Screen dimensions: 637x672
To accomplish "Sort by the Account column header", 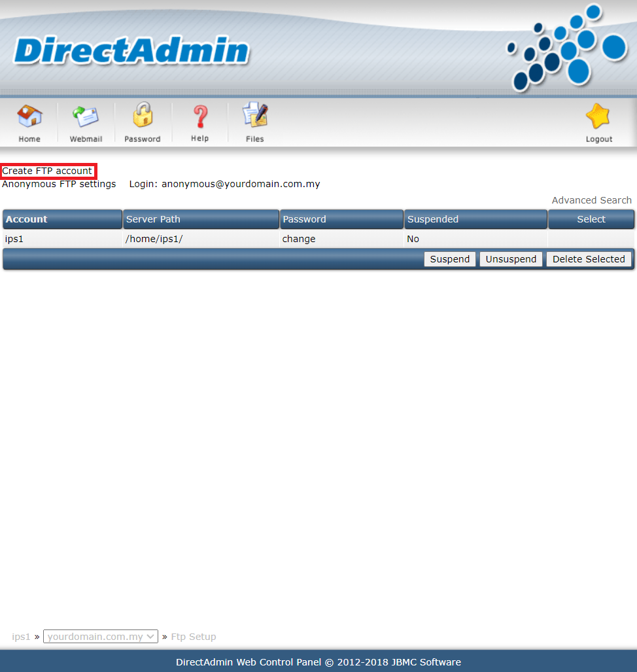I will [27, 219].
